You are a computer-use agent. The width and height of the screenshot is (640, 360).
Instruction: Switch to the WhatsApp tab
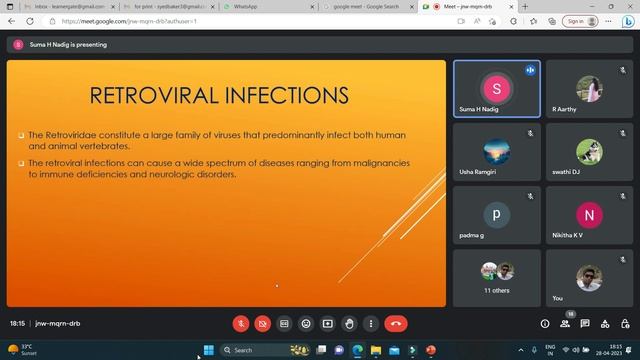point(269,7)
